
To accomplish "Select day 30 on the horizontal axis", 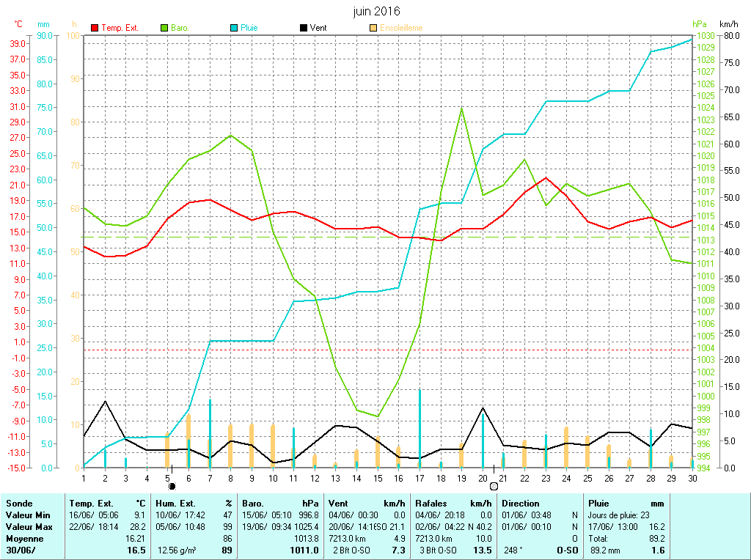I will (692, 478).
